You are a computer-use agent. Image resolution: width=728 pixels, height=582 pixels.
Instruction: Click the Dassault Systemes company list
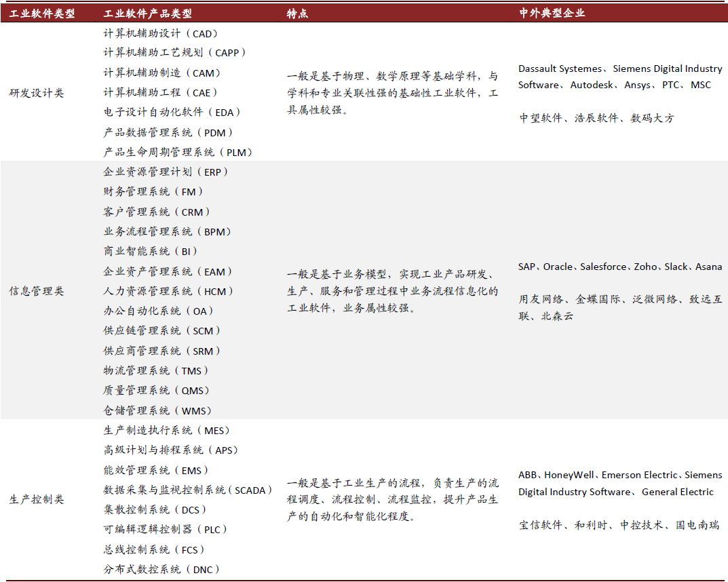pos(620,77)
